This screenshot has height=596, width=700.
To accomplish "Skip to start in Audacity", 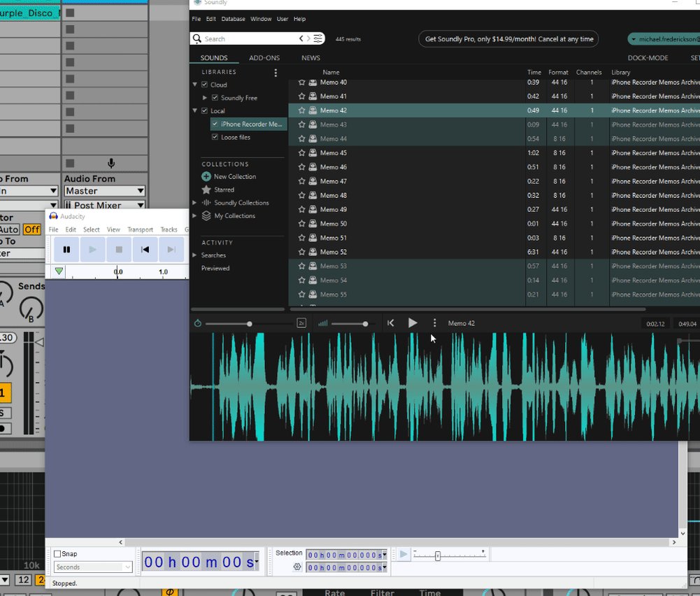I will [x=145, y=250].
